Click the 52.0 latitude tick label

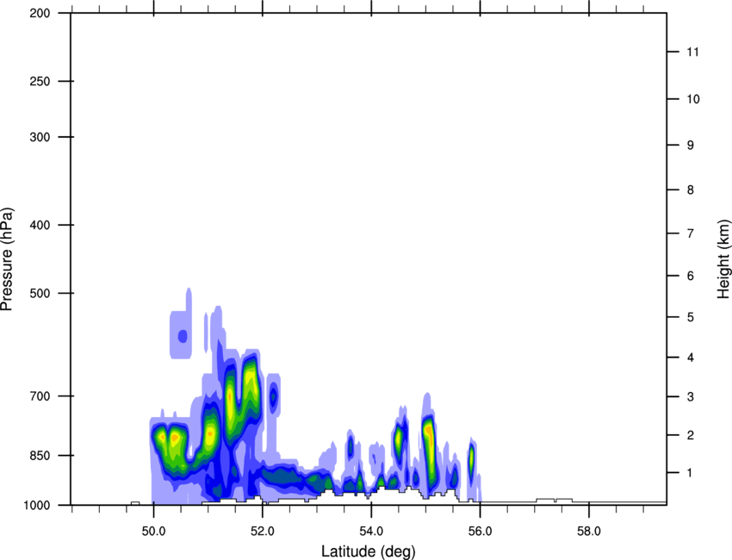click(263, 532)
